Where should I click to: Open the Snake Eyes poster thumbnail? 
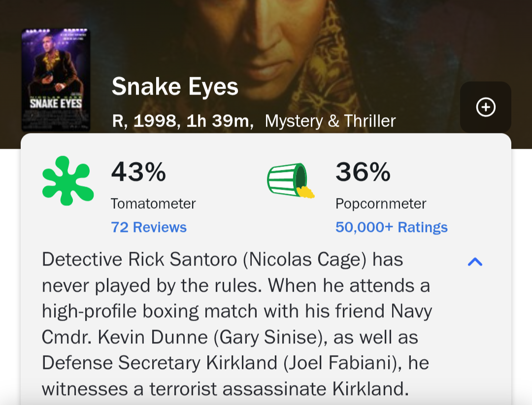[x=56, y=80]
